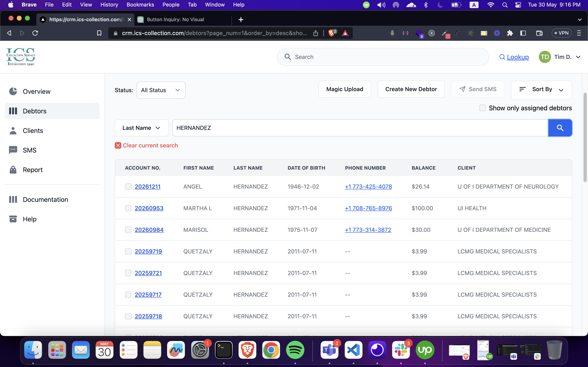
Task: Open the Bookmarks menu in menu bar
Action: coord(140,5)
